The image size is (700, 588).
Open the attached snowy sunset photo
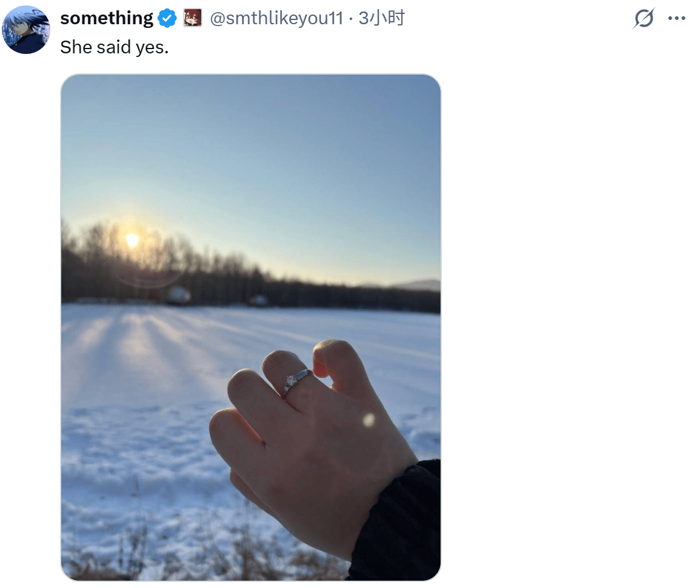(x=251, y=327)
